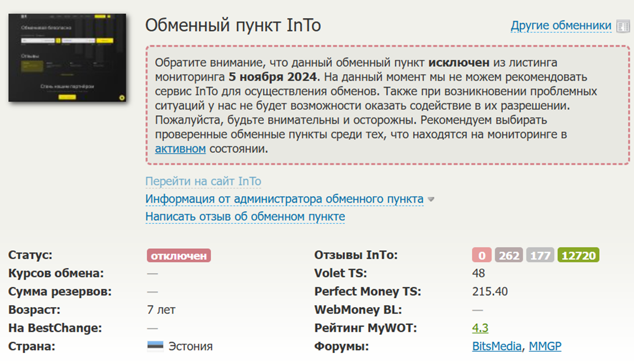Click the list icon beside Другие обменники
This screenshot has height=364, width=634.
[623, 26]
